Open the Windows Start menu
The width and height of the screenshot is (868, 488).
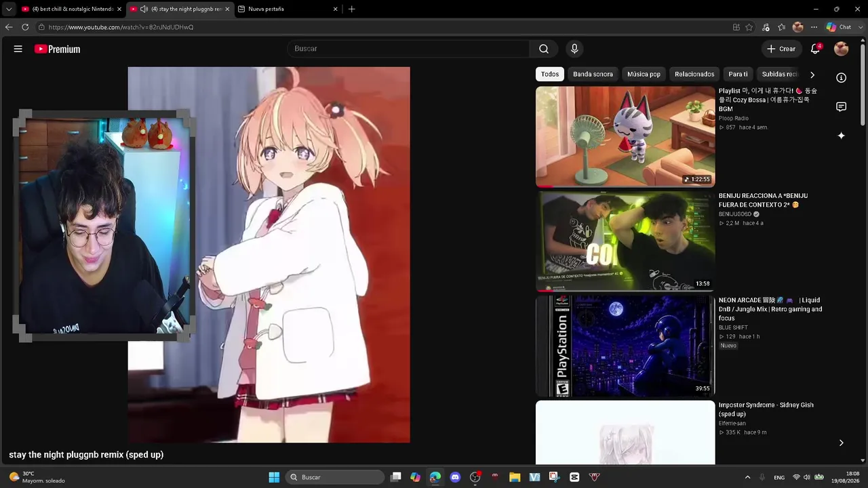[x=274, y=477]
